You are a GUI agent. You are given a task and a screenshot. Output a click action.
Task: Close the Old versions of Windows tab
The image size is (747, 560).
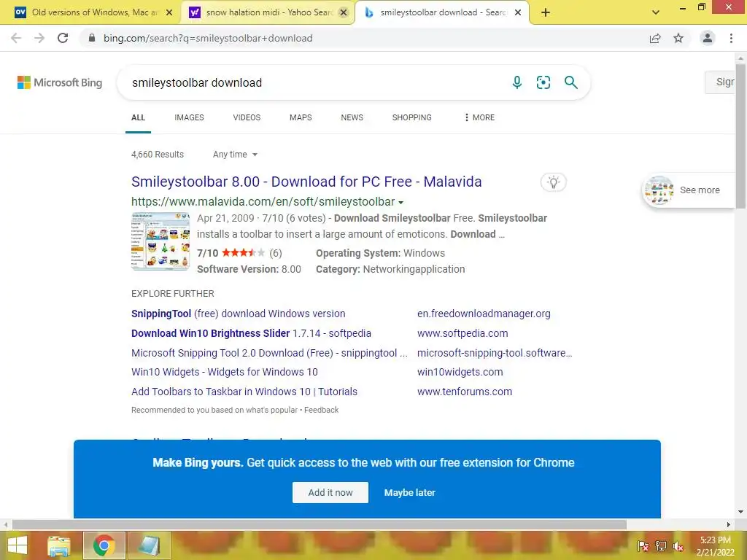click(169, 12)
